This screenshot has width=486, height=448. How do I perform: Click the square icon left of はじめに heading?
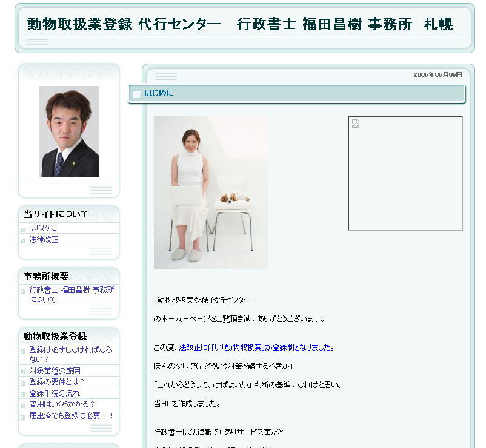click(x=137, y=94)
